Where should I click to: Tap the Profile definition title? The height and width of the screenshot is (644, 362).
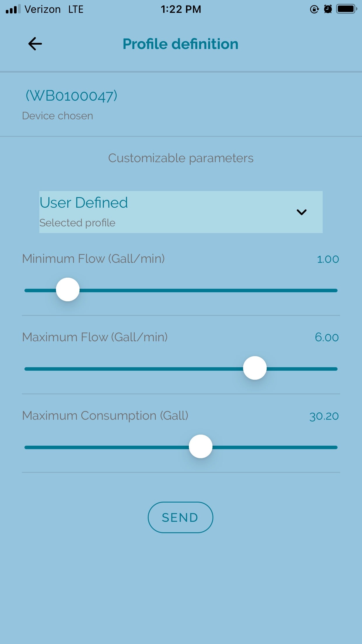pyautogui.click(x=180, y=44)
